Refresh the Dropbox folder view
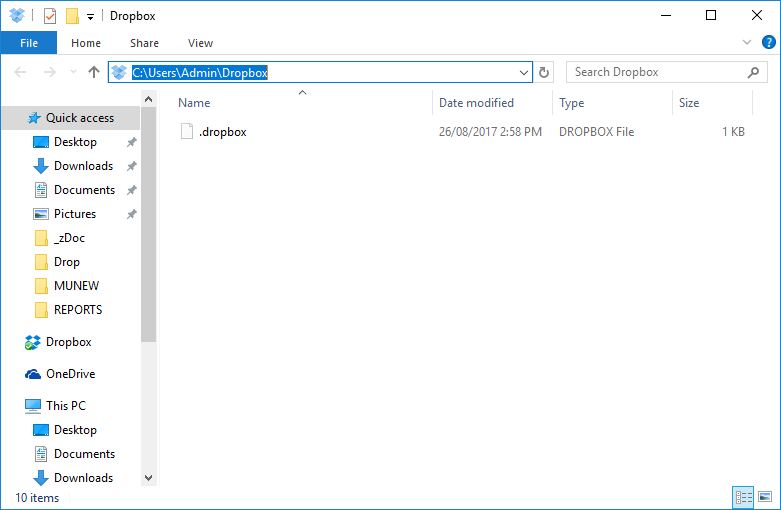This screenshot has height=510, width=781. [x=544, y=73]
